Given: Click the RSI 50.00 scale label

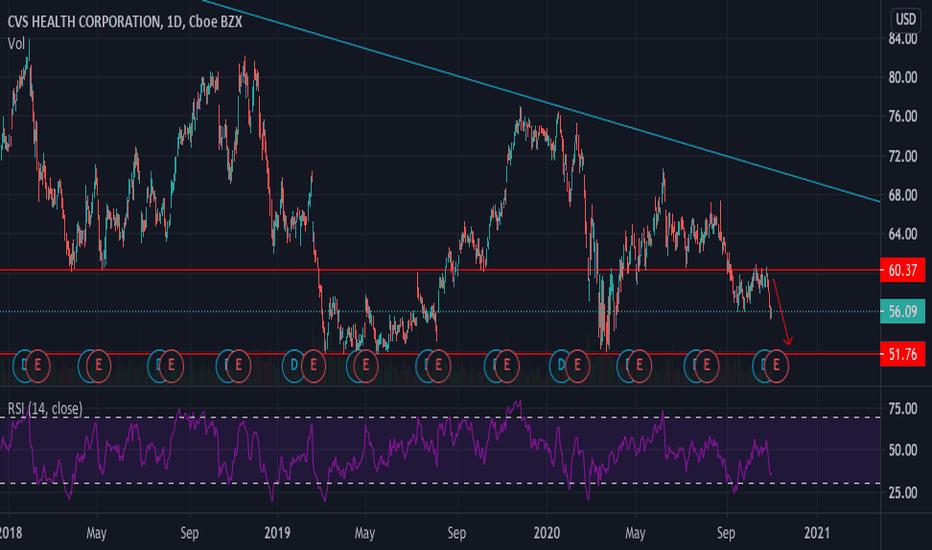Looking at the screenshot, I should tap(902, 450).
